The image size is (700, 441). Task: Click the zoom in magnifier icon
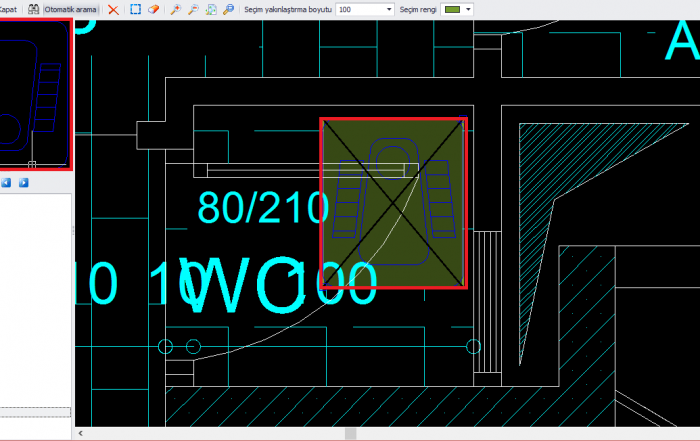pos(176,9)
